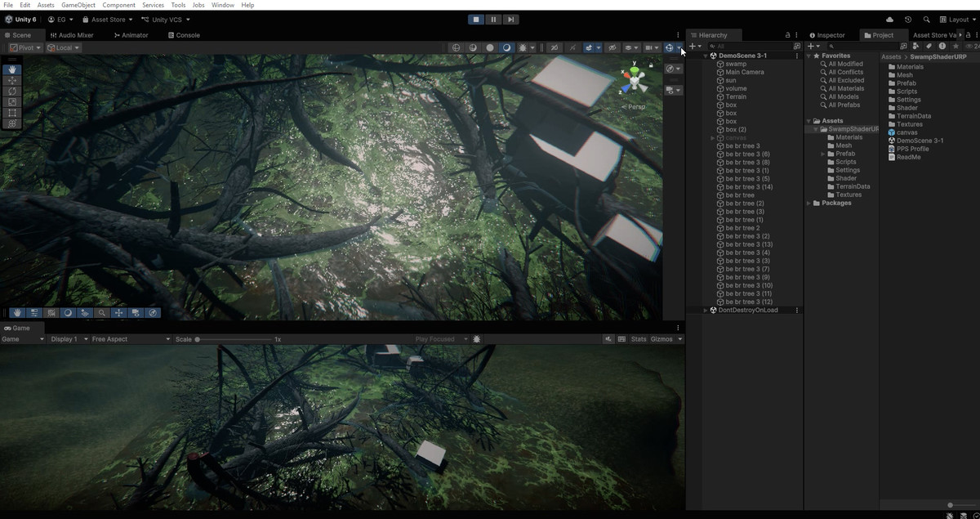Select All Materials in Favorites
The image size is (980, 519).
tap(846, 88)
